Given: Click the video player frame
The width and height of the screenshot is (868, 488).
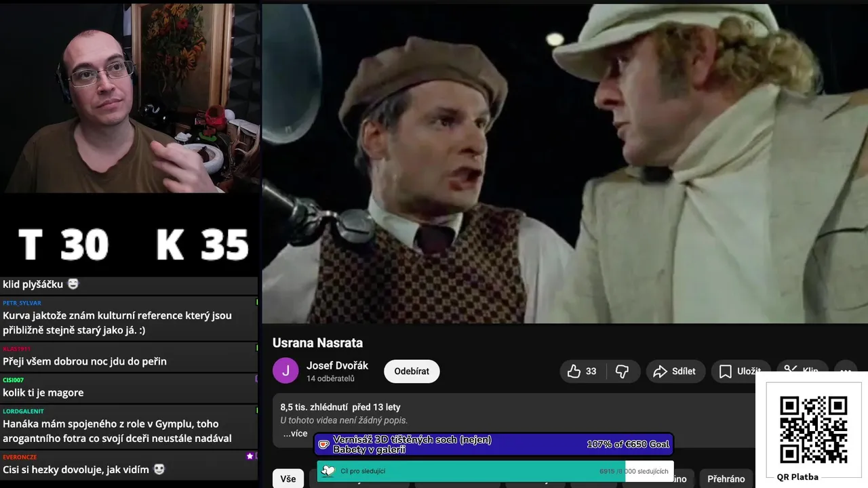Looking at the screenshot, I should pos(564,163).
